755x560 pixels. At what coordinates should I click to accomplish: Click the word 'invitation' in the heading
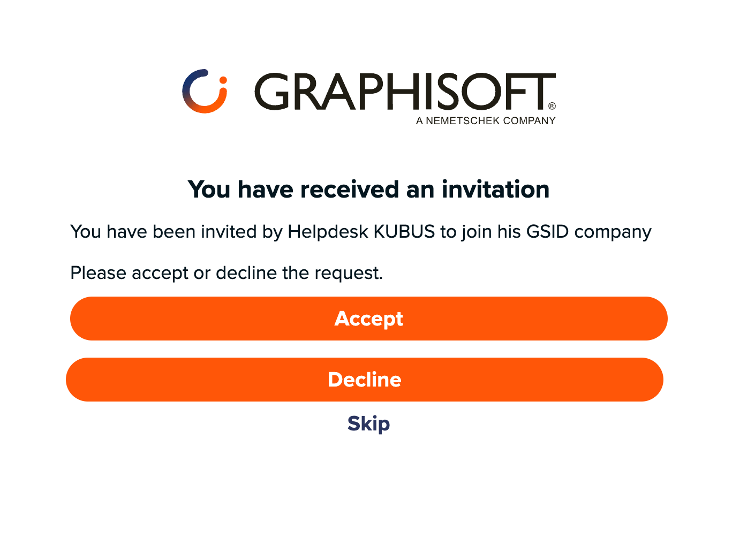496,190
